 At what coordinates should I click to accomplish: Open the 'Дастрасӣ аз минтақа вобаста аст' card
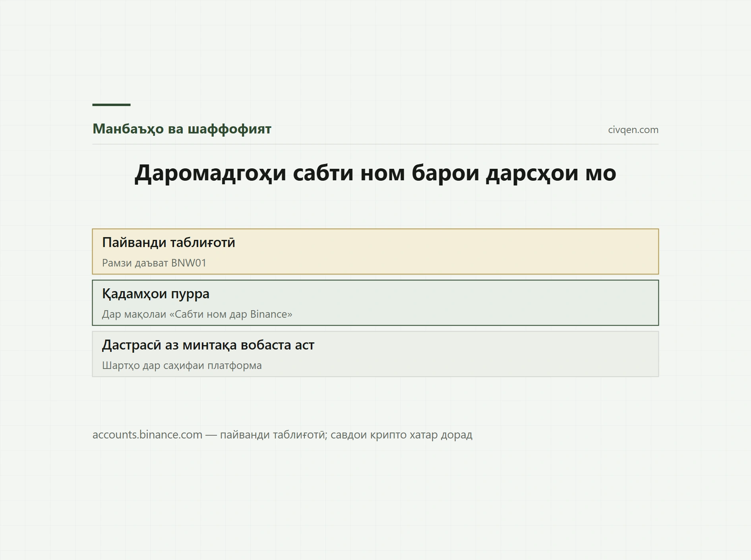(x=375, y=354)
